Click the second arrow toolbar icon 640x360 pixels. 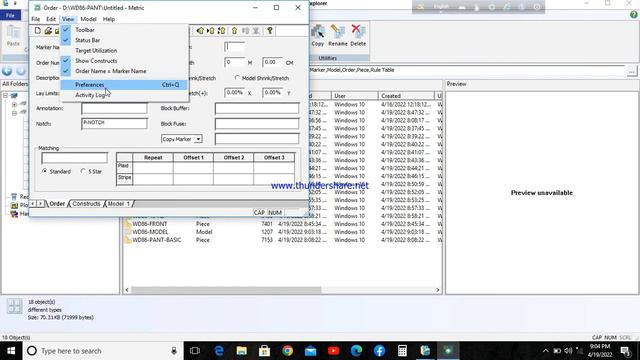click(211, 31)
